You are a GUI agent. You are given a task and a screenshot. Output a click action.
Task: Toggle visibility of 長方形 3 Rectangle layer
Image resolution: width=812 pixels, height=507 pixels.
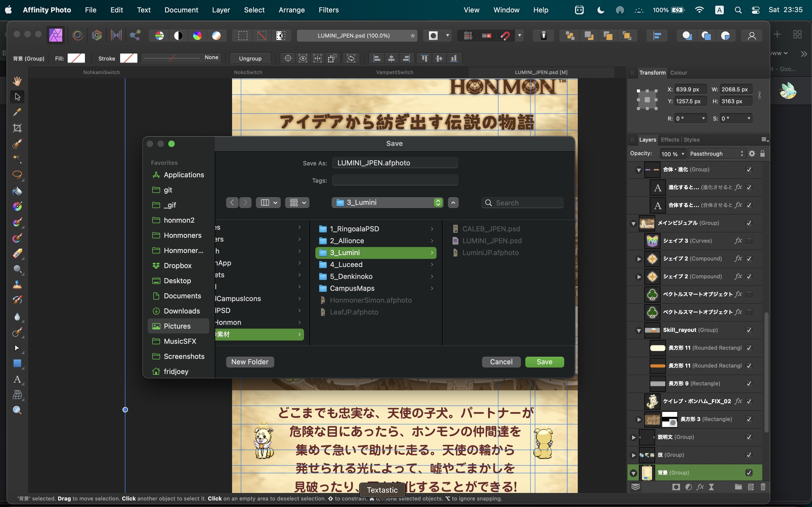pos(749,419)
